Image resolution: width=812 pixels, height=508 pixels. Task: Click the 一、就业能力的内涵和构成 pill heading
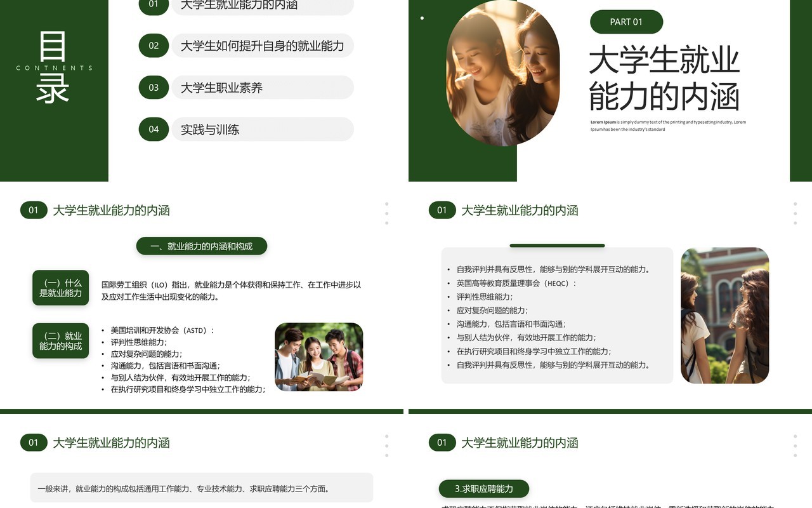[x=202, y=246]
